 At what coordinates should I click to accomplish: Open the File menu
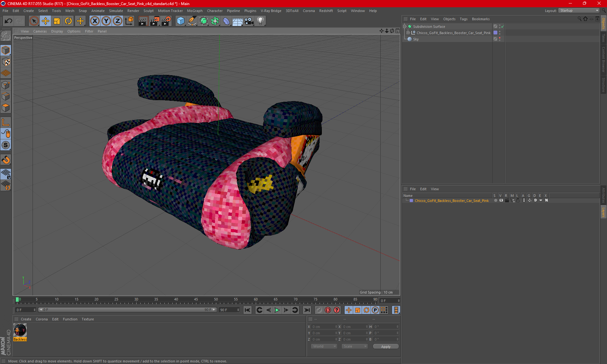[x=5, y=11]
